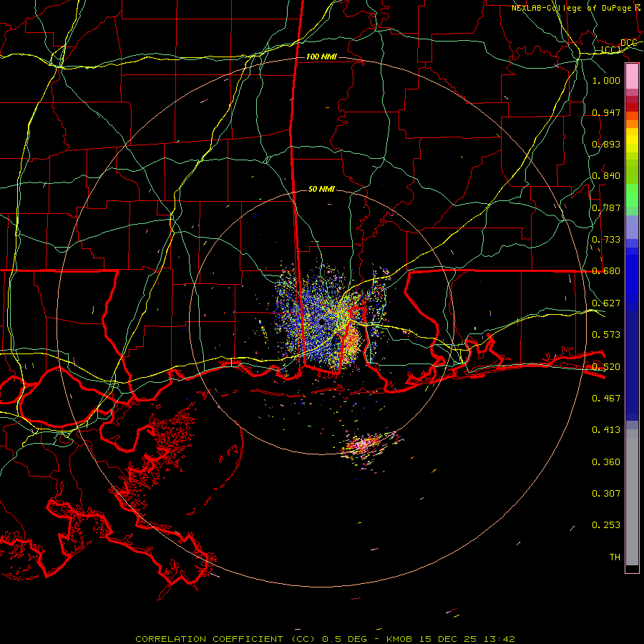Click the 0.253 scale value
This screenshot has width=644, height=644.
[x=606, y=525]
